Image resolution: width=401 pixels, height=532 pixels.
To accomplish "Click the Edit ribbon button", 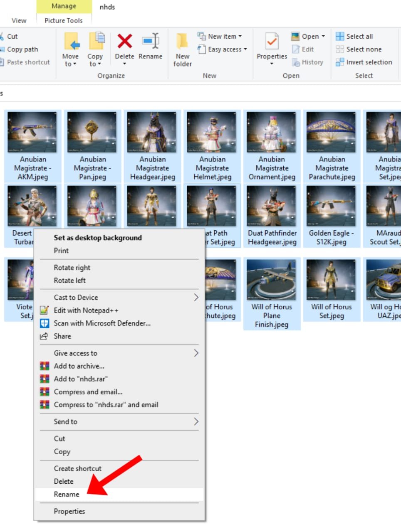I will [303, 49].
